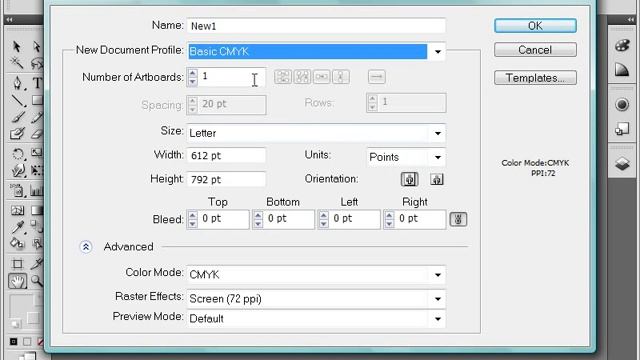Reset to default fill and stroke
The image size is (640, 360).
tap(16, 324)
